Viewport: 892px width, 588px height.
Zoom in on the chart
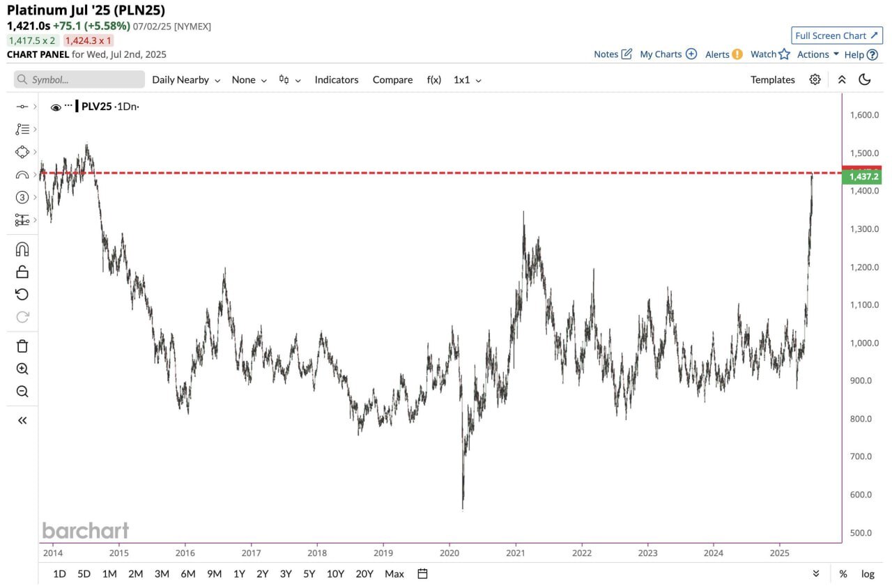click(22, 369)
